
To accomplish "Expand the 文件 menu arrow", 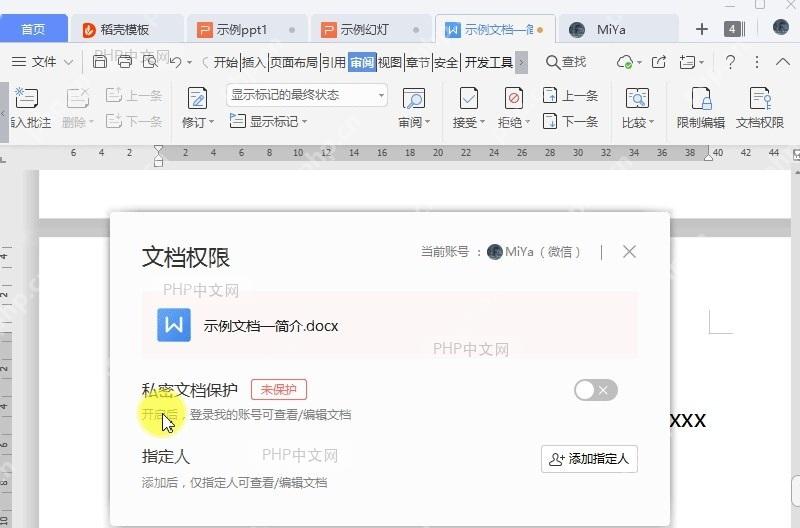I will pos(68,62).
